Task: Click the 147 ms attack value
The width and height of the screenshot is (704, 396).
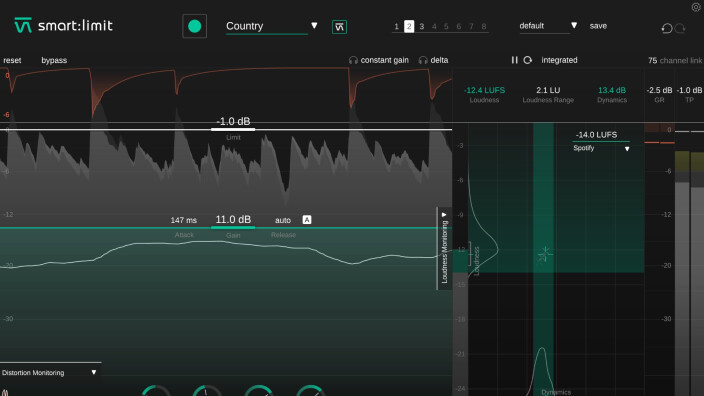Action: pyautogui.click(x=184, y=220)
